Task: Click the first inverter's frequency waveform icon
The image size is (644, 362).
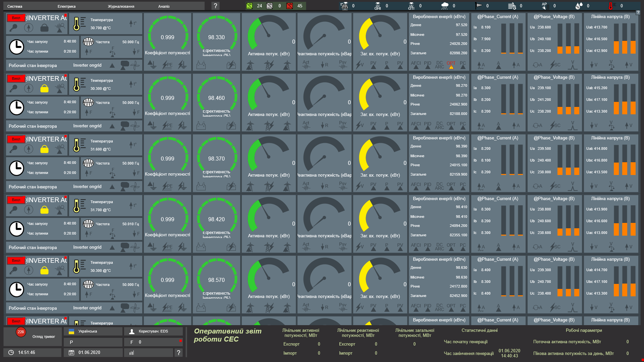Action: [x=88, y=42]
